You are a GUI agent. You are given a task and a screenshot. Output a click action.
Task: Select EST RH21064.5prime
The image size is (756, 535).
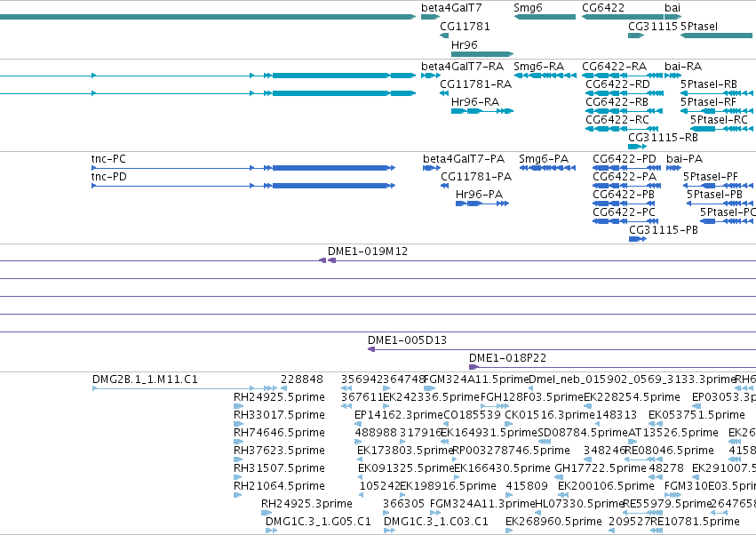click(238, 495)
